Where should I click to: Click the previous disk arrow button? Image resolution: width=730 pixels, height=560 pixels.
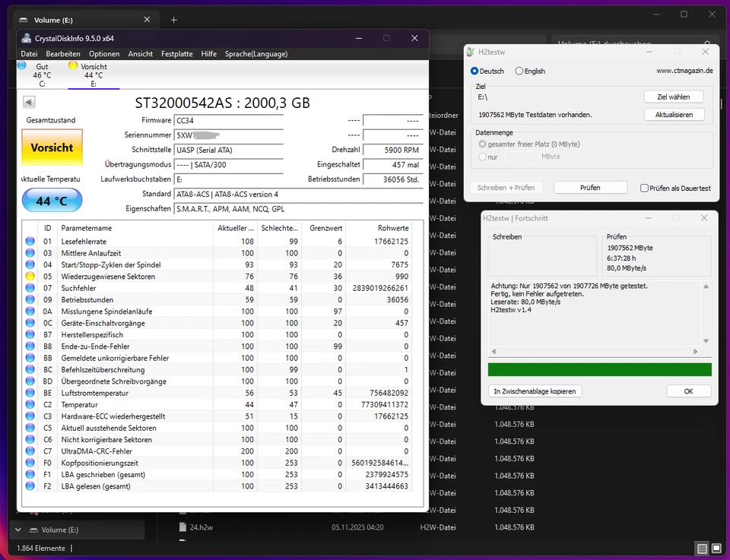click(29, 103)
